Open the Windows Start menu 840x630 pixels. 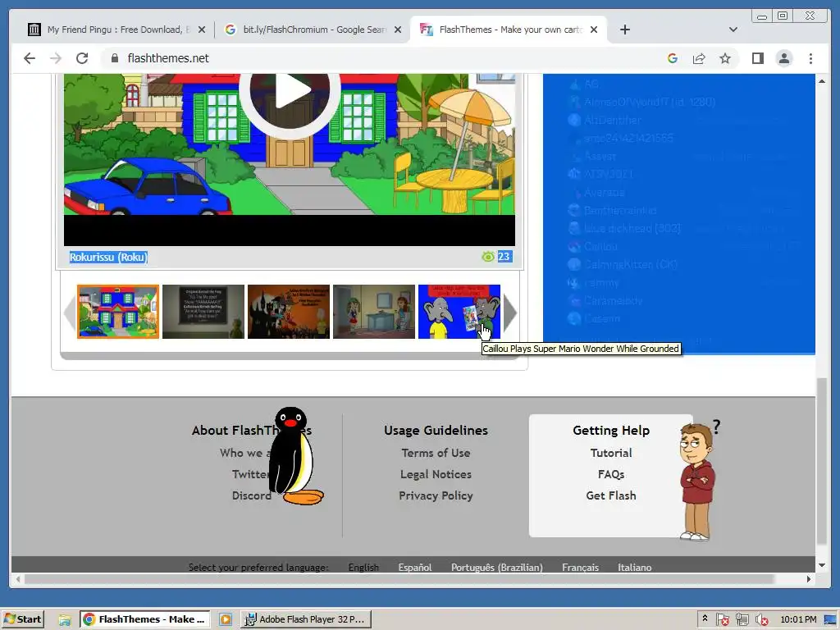point(23,619)
